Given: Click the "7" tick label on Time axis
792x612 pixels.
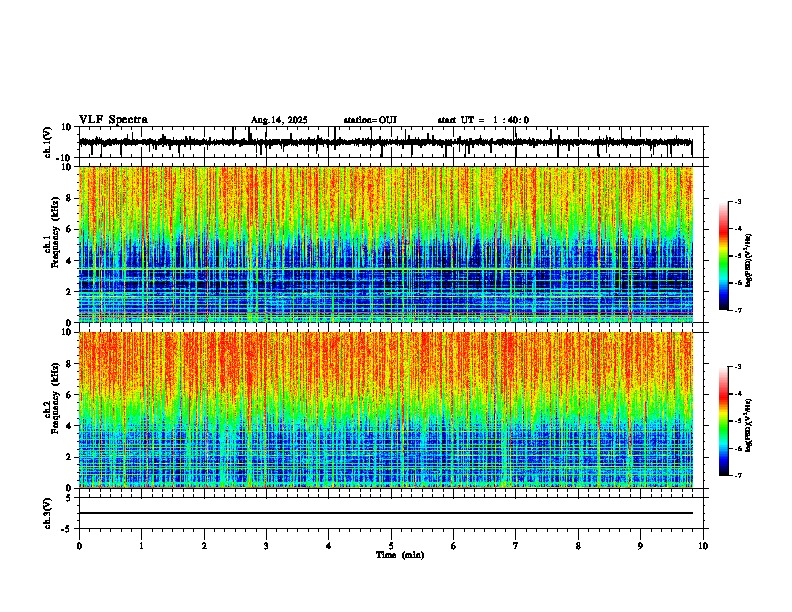Looking at the screenshot, I should (x=516, y=546).
